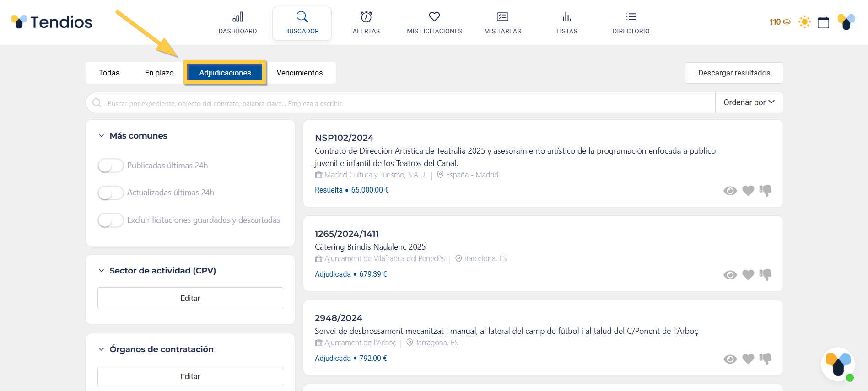Click Descargar resultados button
Viewport: 868px width, 391px height.
click(x=734, y=73)
